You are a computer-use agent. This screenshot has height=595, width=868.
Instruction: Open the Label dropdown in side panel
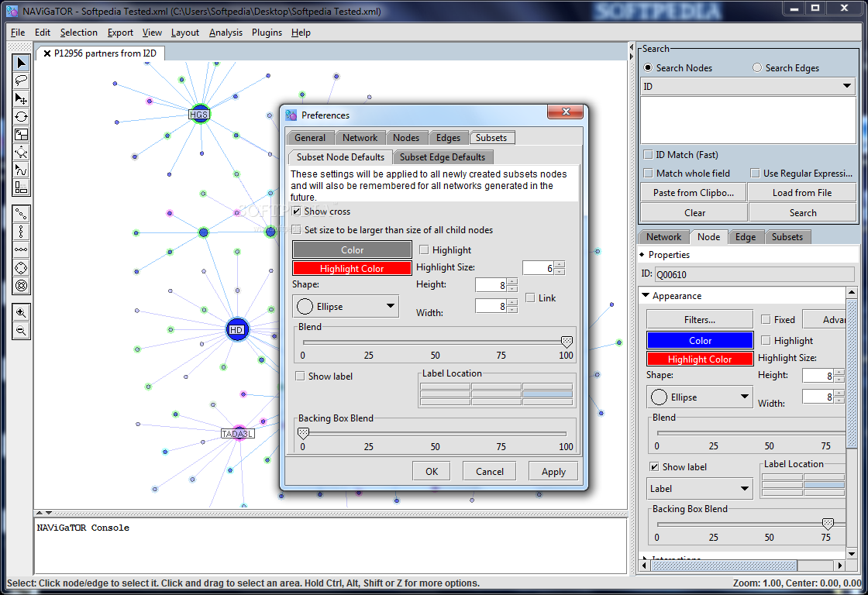click(700, 489)
